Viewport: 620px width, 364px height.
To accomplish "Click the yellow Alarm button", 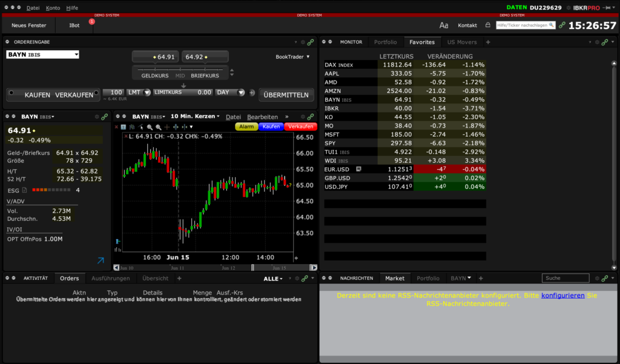I will pyautogui.click(x=246, y=127).
